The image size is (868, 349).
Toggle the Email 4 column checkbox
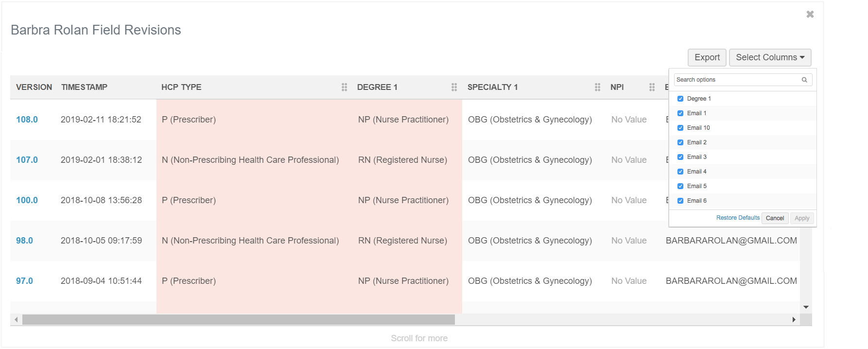tap(680, 172)
